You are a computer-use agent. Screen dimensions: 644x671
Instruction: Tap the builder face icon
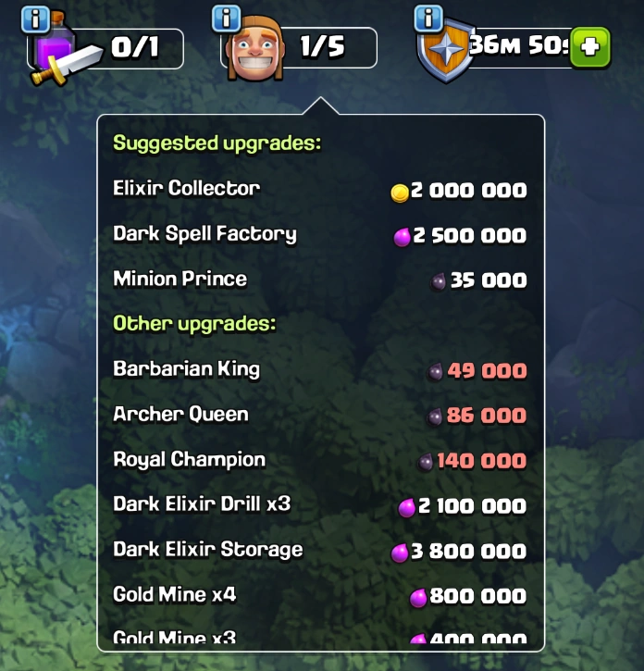[x=255, y=49]
